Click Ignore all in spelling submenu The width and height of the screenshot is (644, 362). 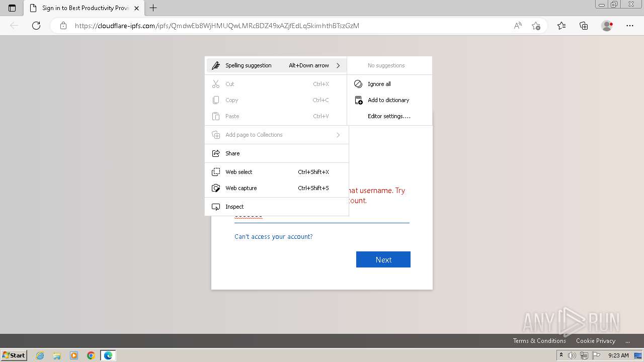coord(389,84)
